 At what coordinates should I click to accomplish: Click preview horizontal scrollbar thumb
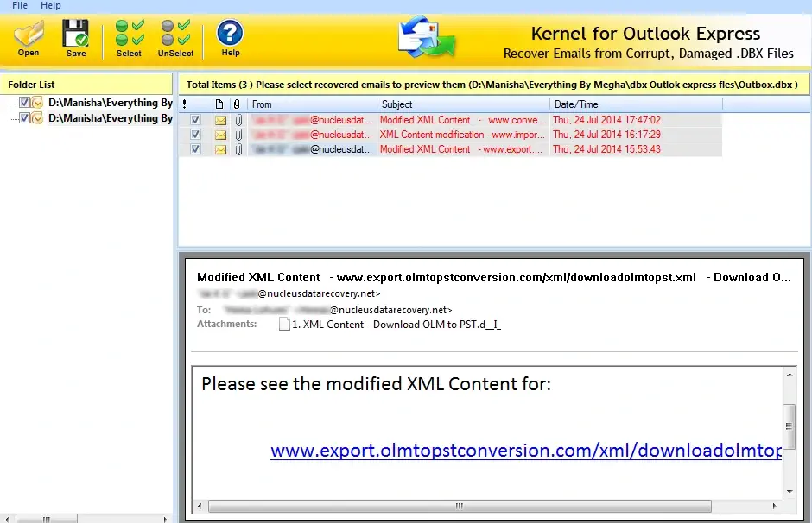tap(460, 506)
